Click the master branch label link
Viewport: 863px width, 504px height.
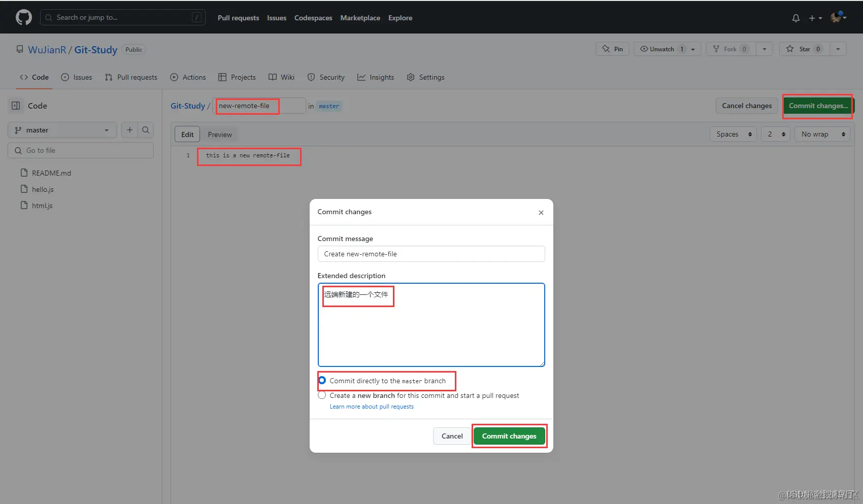329,106
